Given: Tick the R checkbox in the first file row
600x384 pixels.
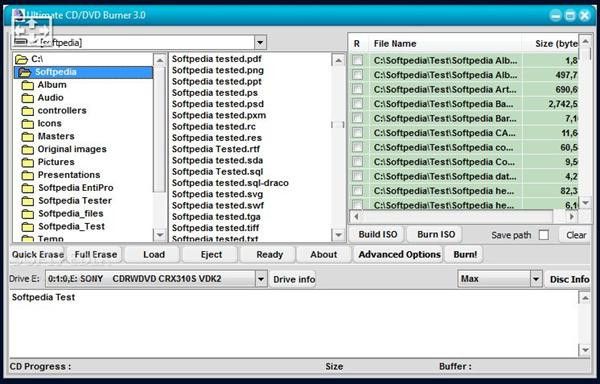Looking at the screenshot, I should [357, 60].
